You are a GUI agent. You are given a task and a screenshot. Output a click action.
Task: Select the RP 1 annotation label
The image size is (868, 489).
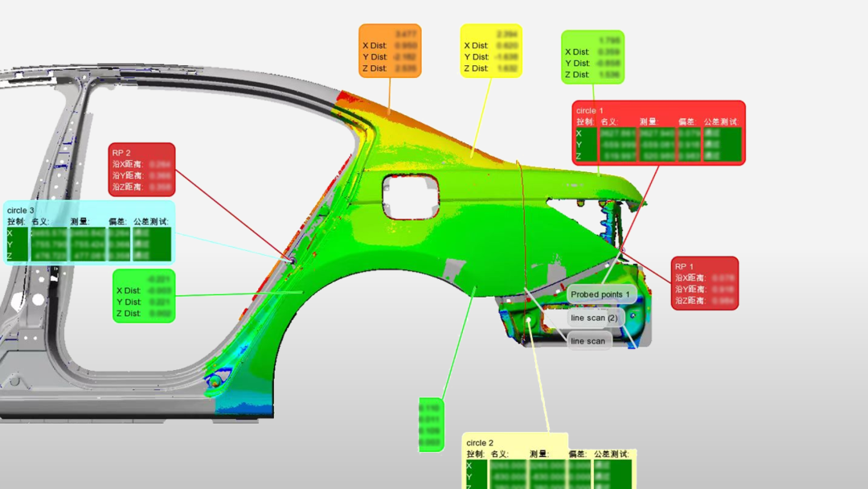coord(685,266)
